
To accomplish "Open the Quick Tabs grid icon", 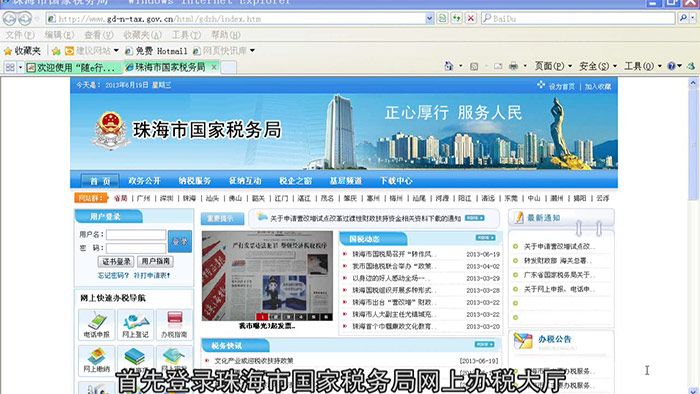I will tap(9, 67).
